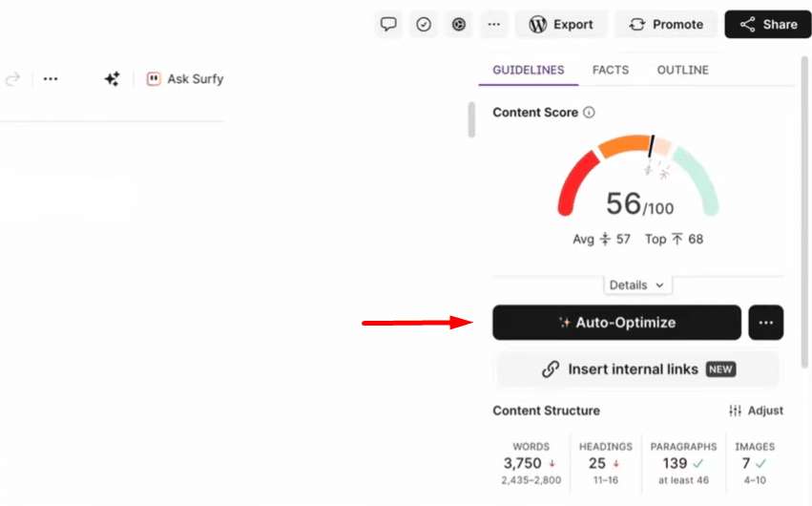Viewport: 812px width, 506px height.
Task: Switch to the Facts tab
Action: (x=611, y=70)
